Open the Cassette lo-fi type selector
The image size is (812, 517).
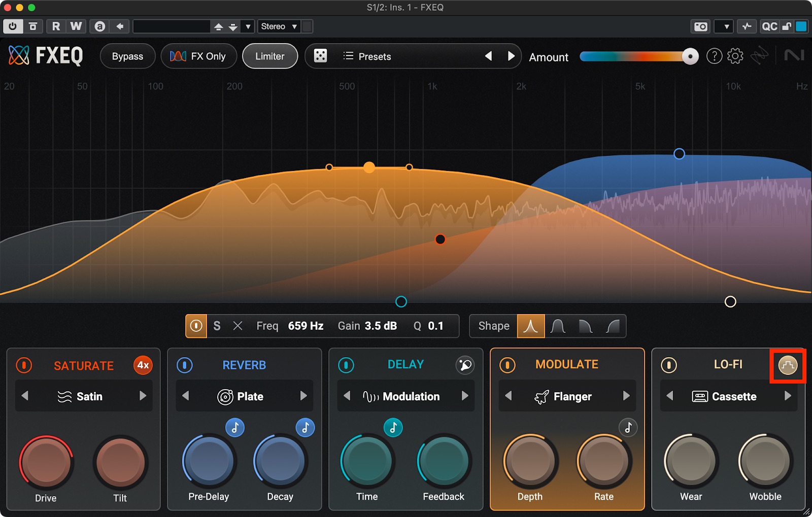pos(724,396)
